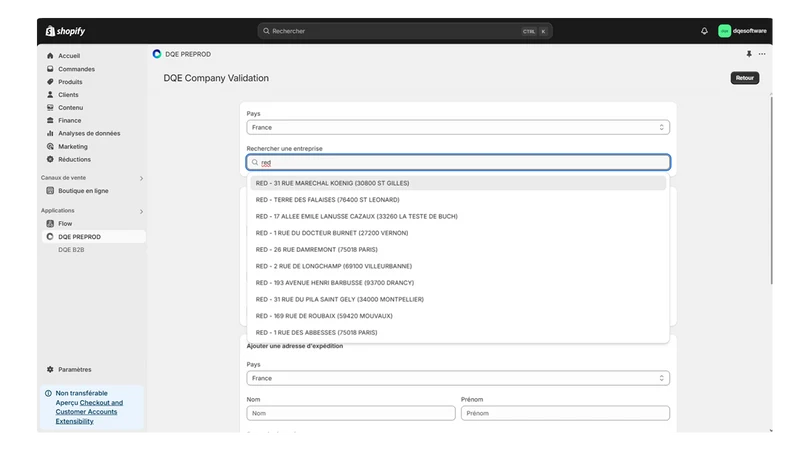Click the Accueil home icon
The image size is (800, 450).
[50, 56]
